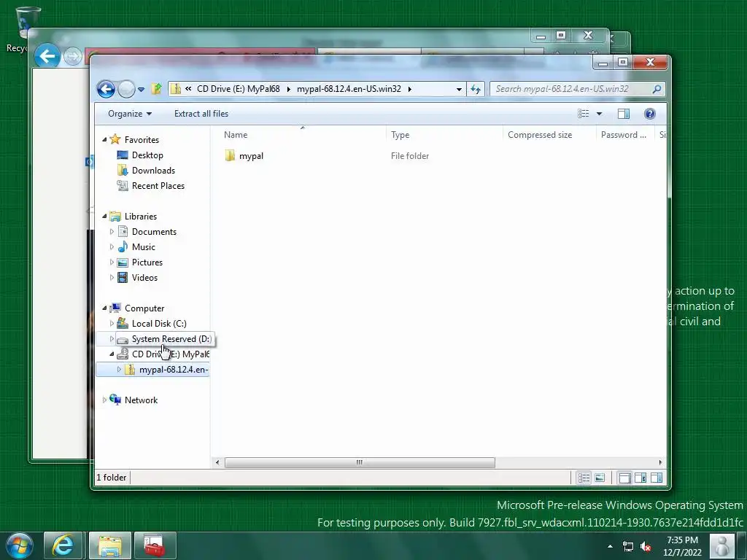Select mypal-68.12.4.en-US.win32 breadcrumb segment
The image size is (747, 560).
pos(349,88)
